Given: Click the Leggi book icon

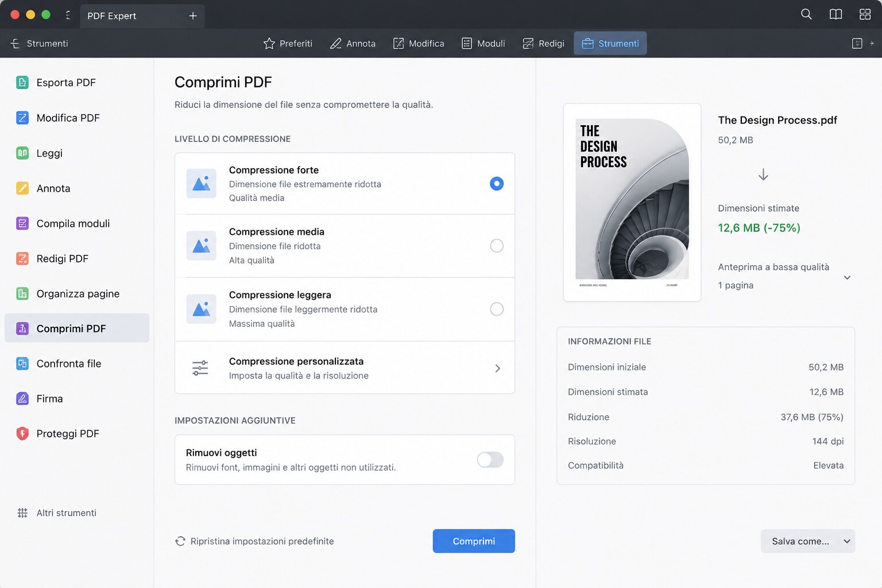Looking at the screenshot, I should 22,153.
